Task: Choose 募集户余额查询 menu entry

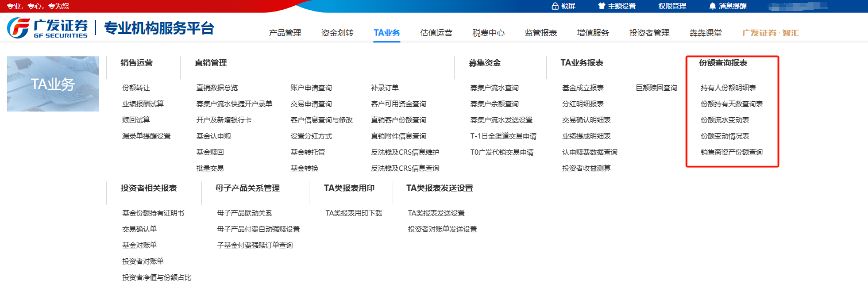Action: [x=494, y=104]
